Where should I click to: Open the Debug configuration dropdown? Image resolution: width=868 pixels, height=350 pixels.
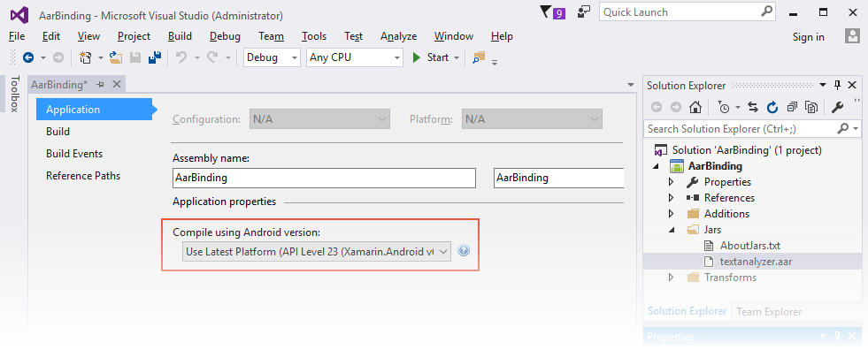pos(272,57)
